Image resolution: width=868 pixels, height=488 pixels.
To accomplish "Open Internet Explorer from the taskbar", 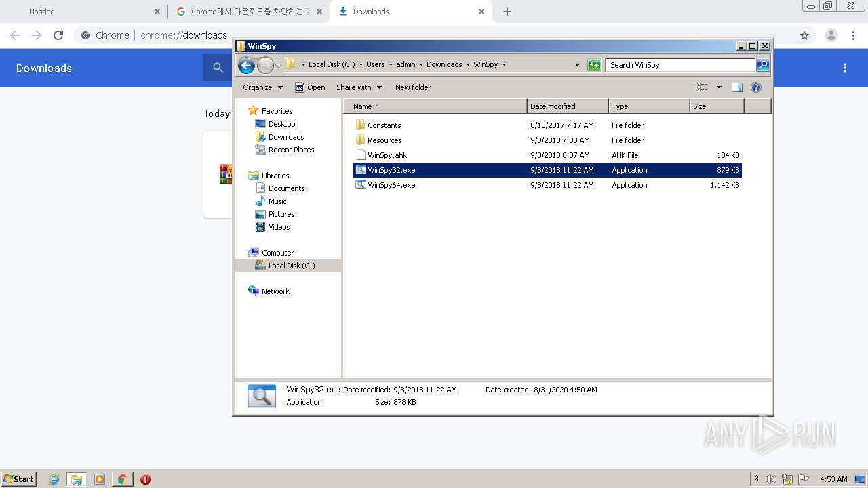I will click(x=54, y=479).
